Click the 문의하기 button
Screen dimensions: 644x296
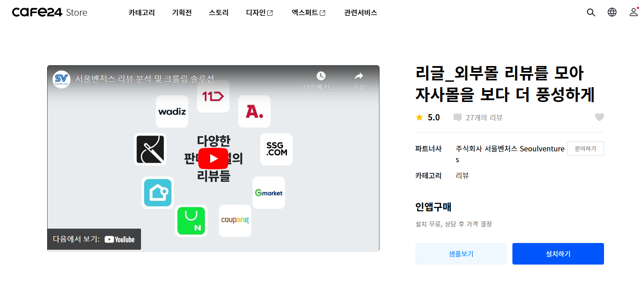coord(586,149)
